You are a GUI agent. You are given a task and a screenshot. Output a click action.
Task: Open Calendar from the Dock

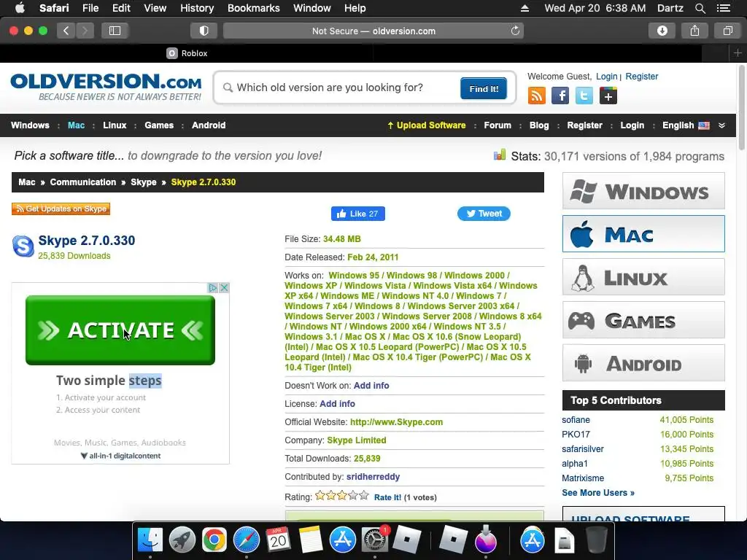point(278,540)
